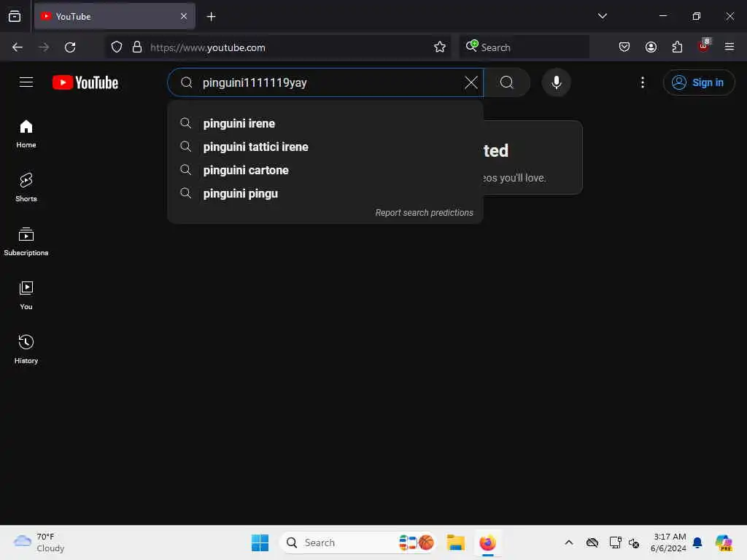Go to Home in sidebar

coord(26,134)
